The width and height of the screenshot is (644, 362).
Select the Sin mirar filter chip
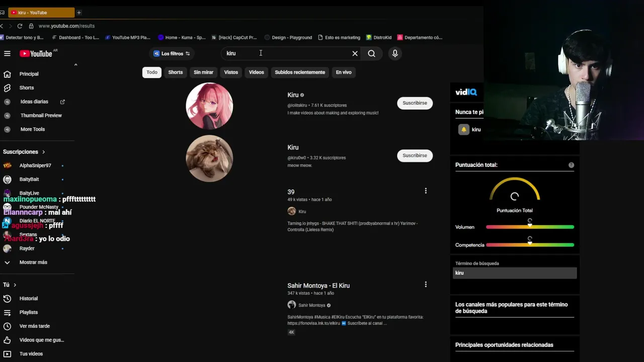point(203,72)
